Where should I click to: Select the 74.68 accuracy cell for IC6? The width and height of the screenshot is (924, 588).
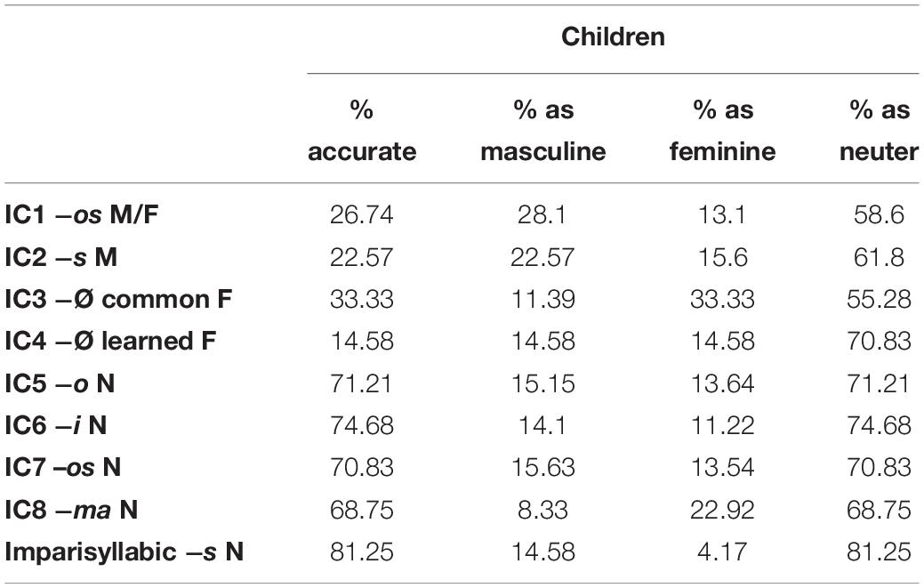click(x=362, y=425)
